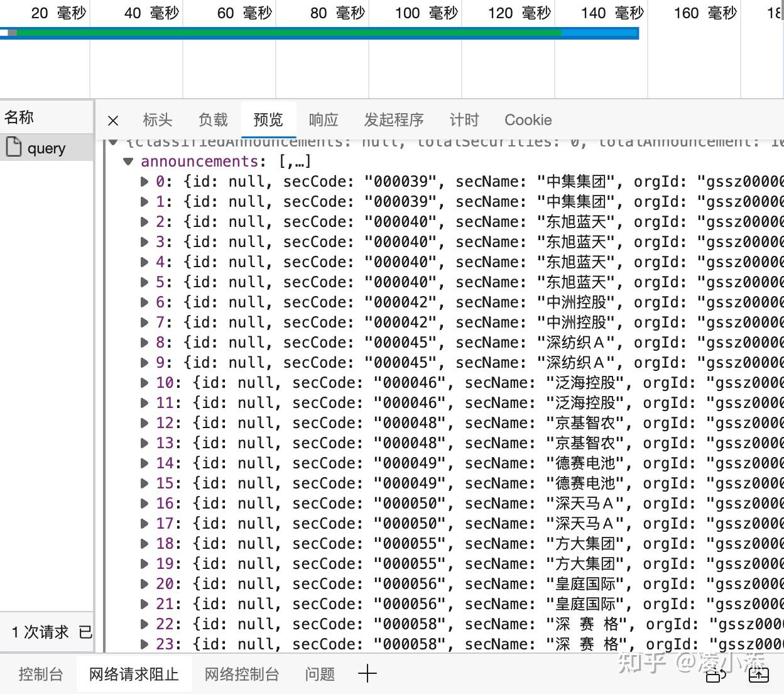Open the 发起程序 tab
The width and height of the screenshot is (784, 694).
coord(394,119)
